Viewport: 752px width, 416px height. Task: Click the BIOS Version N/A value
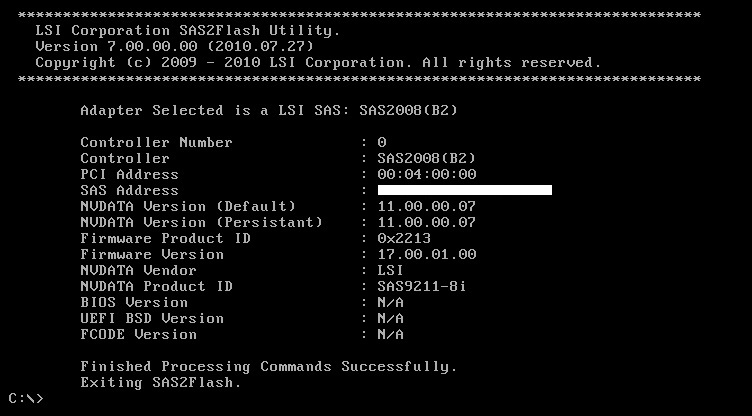390,302
